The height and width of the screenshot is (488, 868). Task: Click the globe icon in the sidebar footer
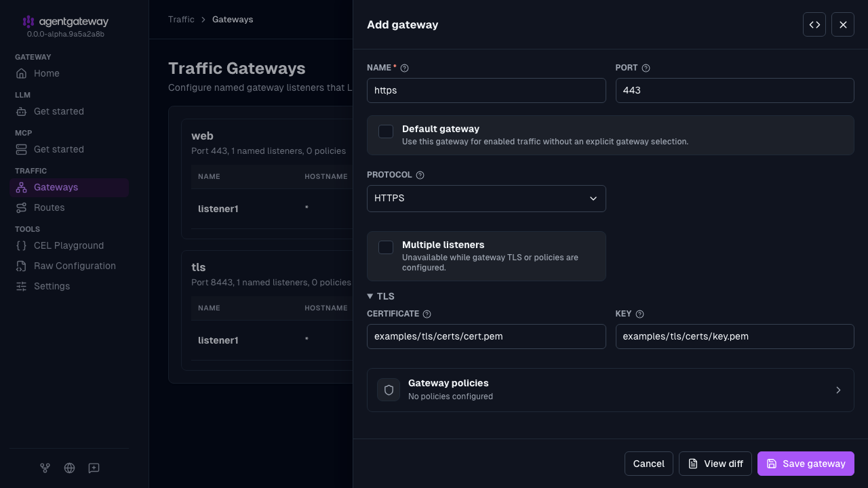(x=69, y=468)
